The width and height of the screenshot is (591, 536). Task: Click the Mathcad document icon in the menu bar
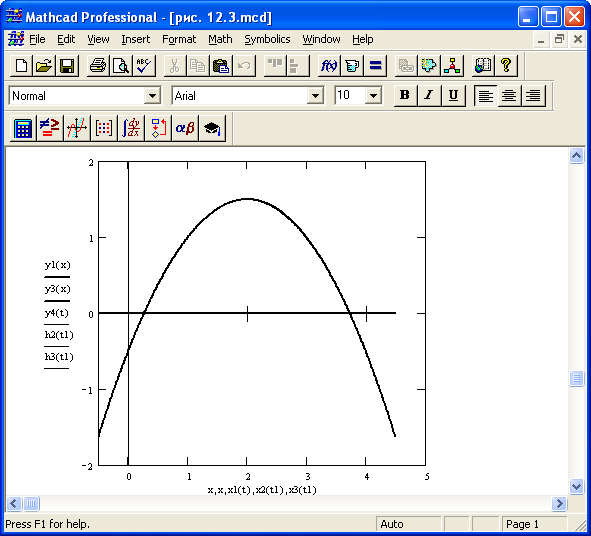(16, 39)
